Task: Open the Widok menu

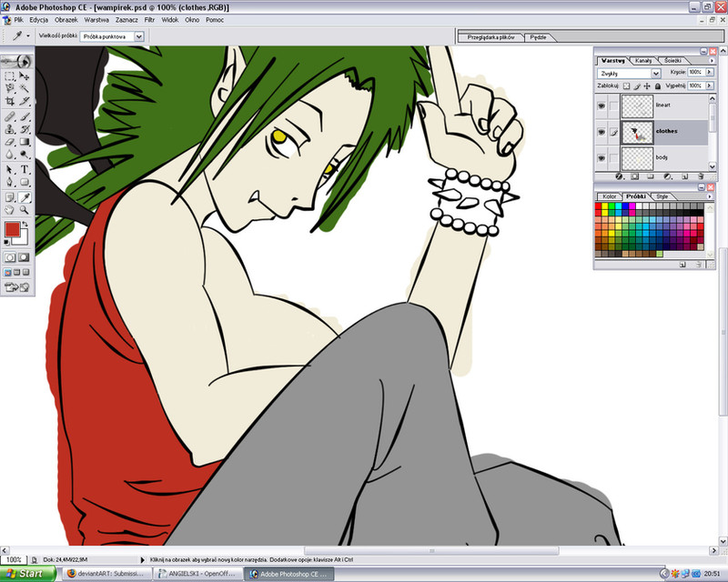Action: pos(170,20)
